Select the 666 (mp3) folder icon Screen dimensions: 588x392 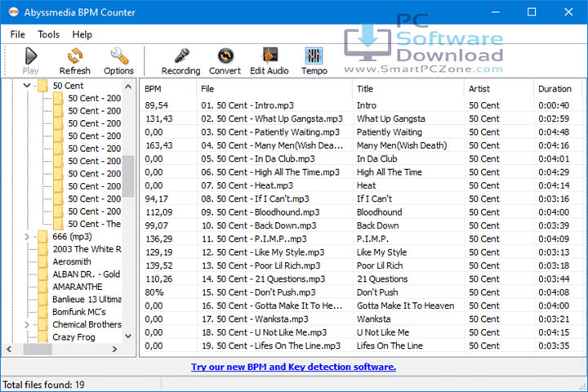click(43, 237)
